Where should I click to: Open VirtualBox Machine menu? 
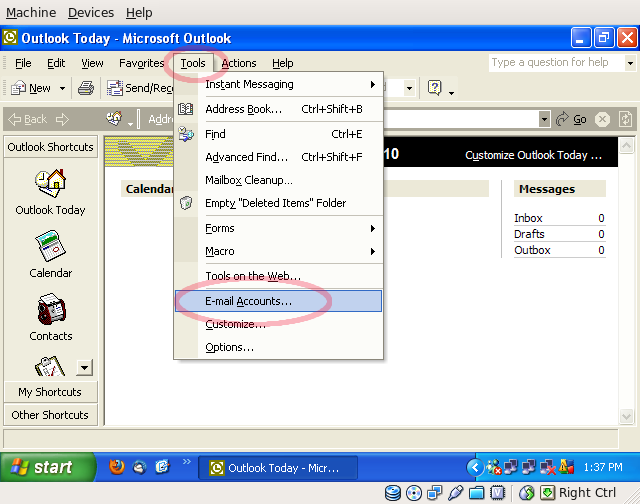(x=31, y=13)
